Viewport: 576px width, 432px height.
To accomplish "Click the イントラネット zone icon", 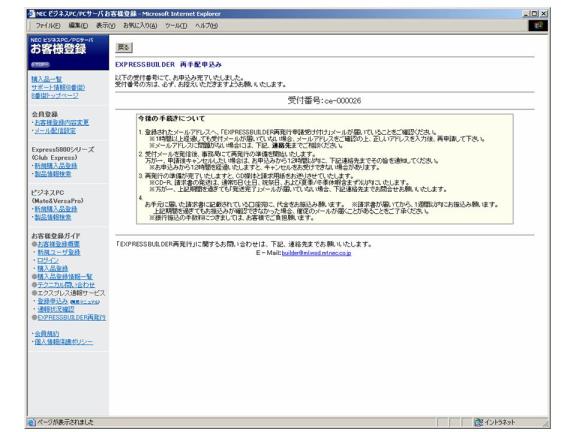I will tap(478, 422).
